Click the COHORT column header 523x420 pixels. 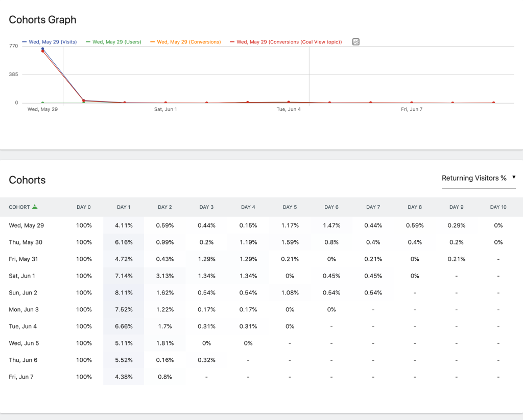pos(20,207)
